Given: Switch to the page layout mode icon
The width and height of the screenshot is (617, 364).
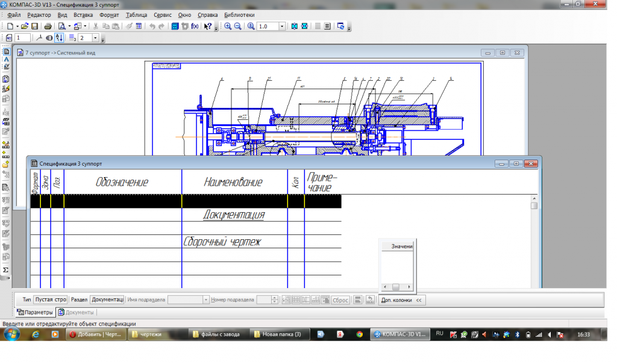Looking at the screenshot, I should 327,27.
